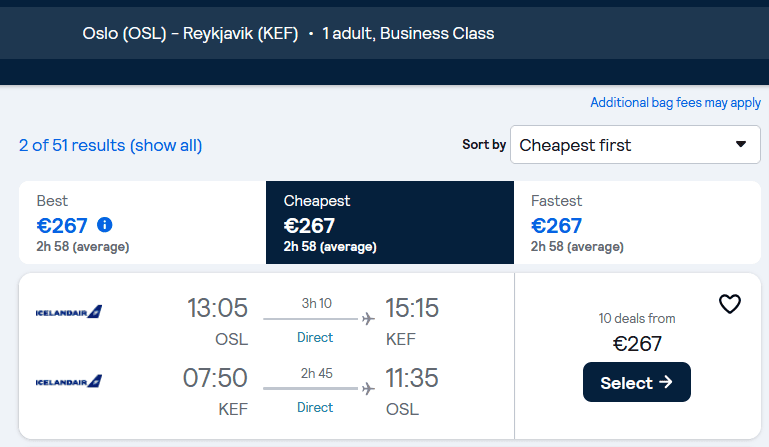Open Additional bag fees may apply link
769x447 pixels.
(675, 103)
